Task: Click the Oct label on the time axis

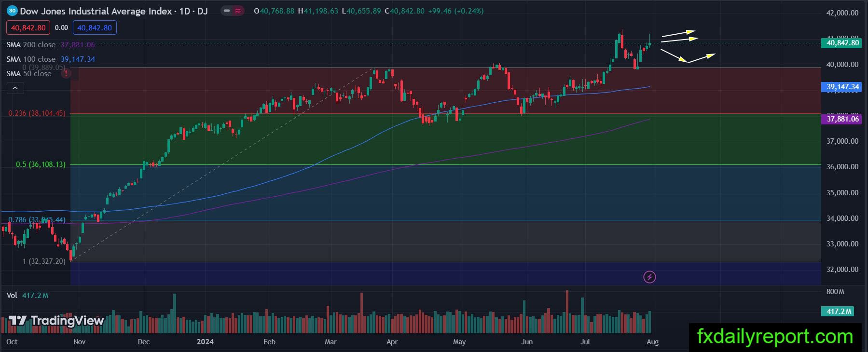Action: [12, 342]
